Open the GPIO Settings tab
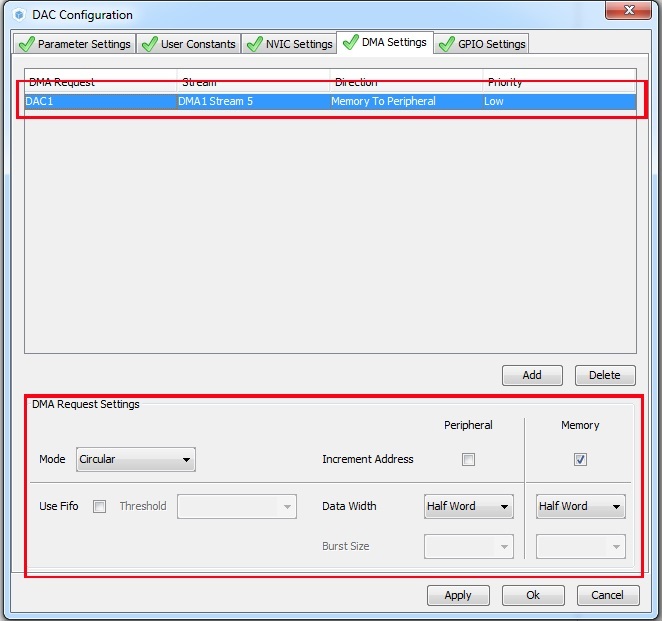The image size is (662, 621). tap(481, 44)
